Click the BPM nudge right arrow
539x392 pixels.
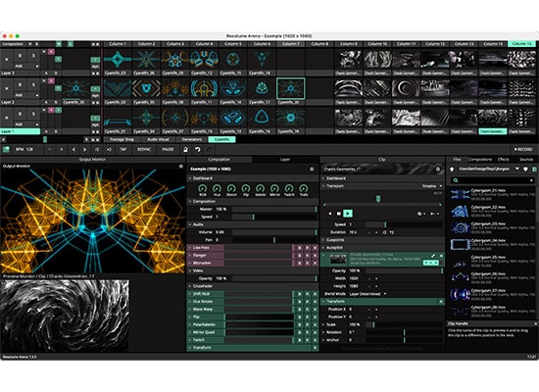(85, 150)
